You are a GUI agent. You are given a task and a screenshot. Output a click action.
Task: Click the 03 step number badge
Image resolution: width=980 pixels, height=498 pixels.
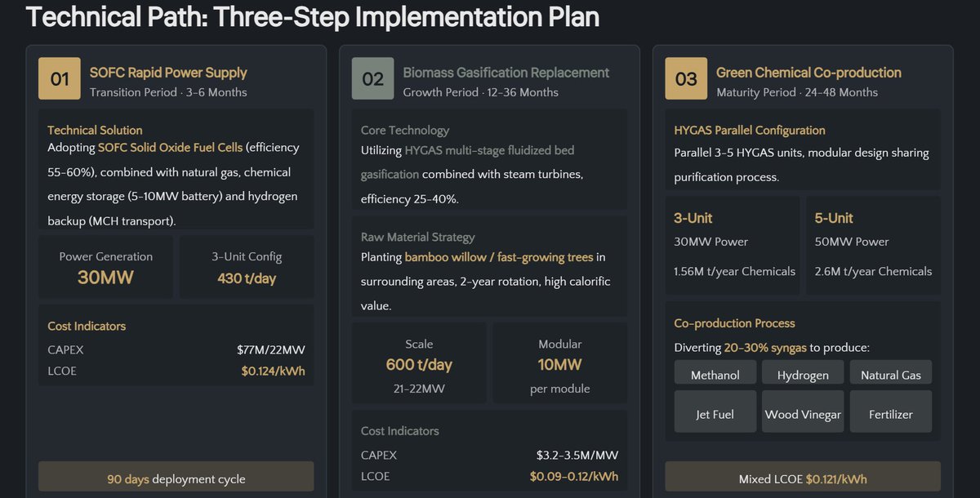coord(686,78)
